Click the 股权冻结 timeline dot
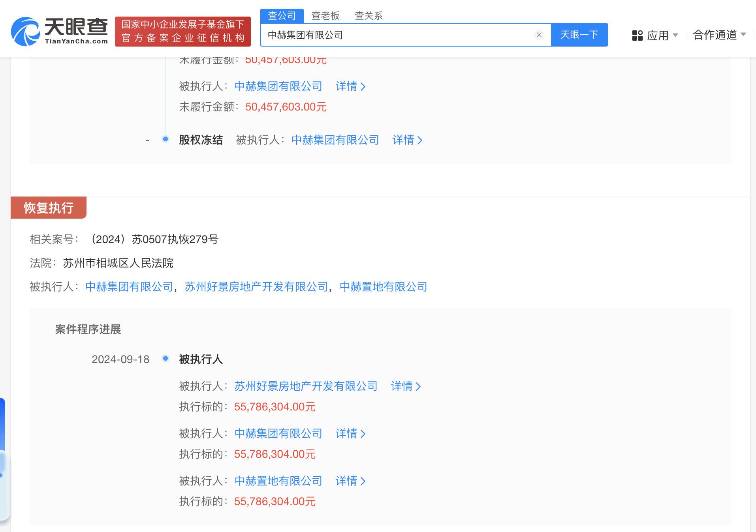This screenshot has height=532, width=756. tap(165, 139)
